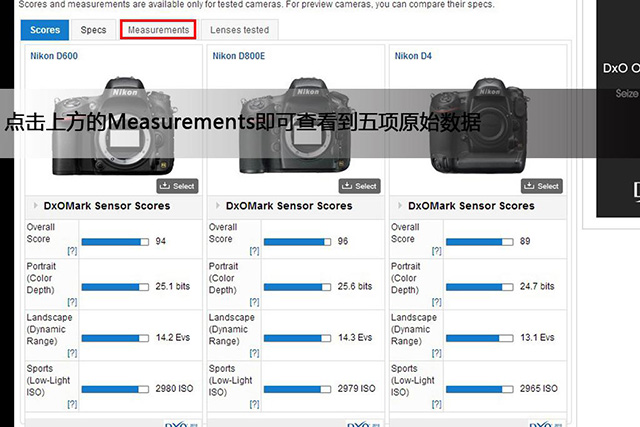Click the 14.2 Evs dynamic range value
Viewport: 640px width, 427px height.
[x=173, y=337]
